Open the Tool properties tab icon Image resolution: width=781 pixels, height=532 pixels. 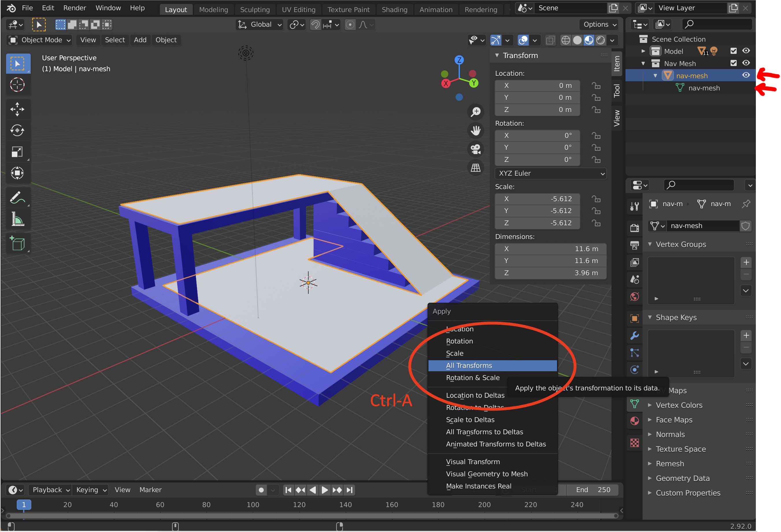pyautogui.click(x=634, y=206)
